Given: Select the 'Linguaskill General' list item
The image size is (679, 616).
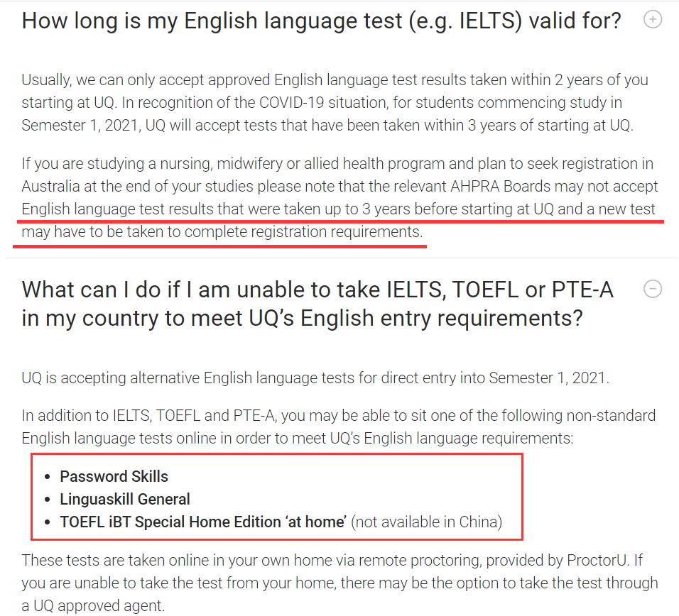Looking at the screenshot, I should (x=125, y=499).
